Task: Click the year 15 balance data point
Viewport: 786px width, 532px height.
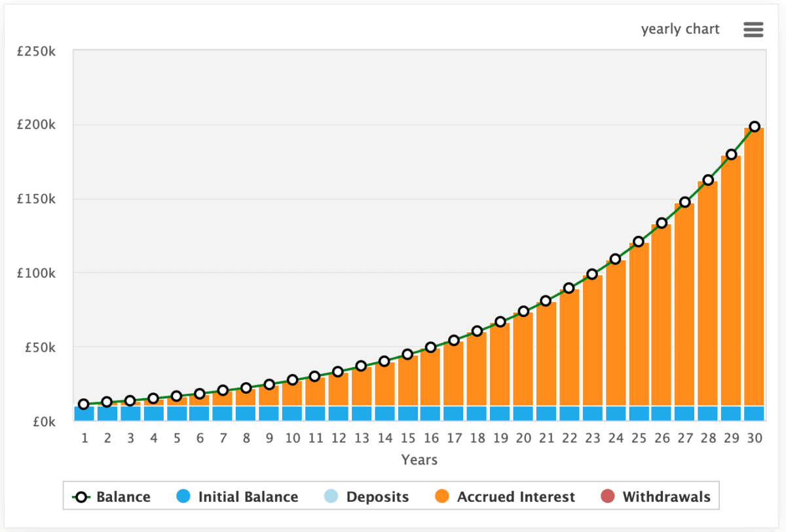Action: 407,354
